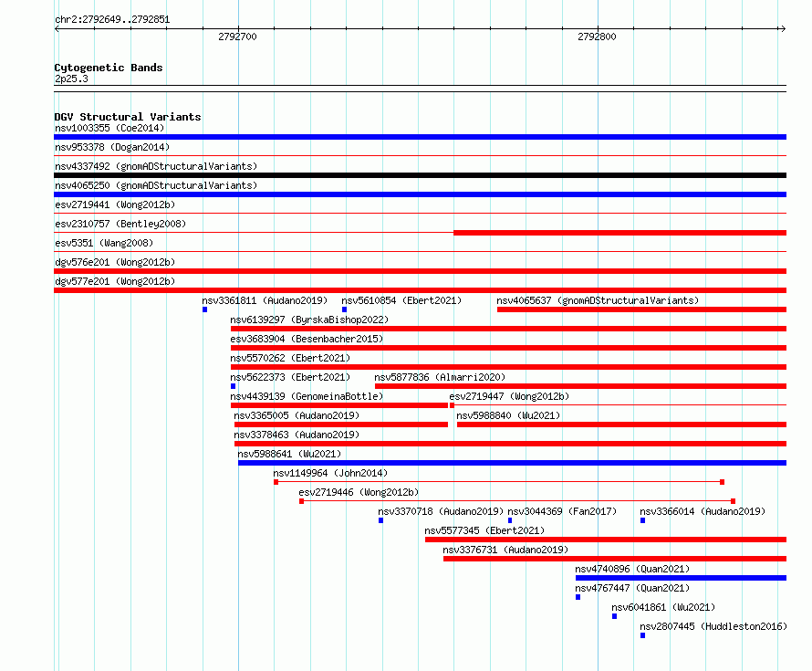This screenshot has width=812, height=671.
Task: Click nsv4740896 (Quan2021) label
Action: 632,569
